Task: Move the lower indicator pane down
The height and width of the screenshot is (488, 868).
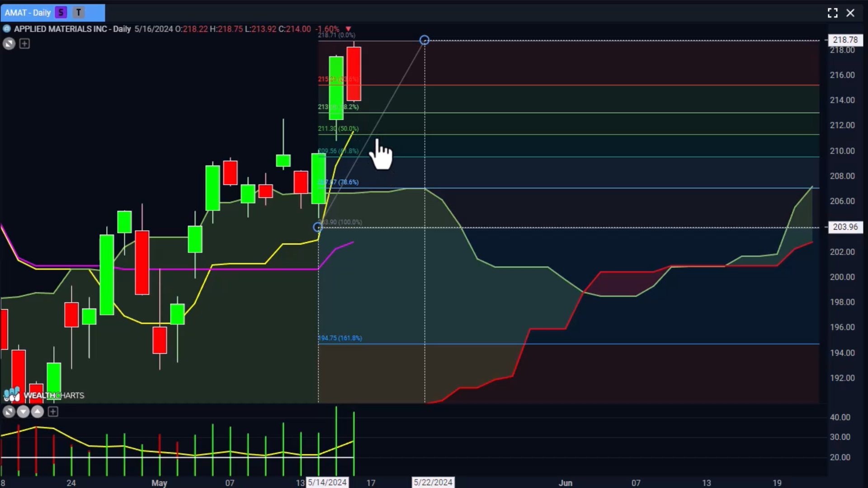Action: pos(23,412)
